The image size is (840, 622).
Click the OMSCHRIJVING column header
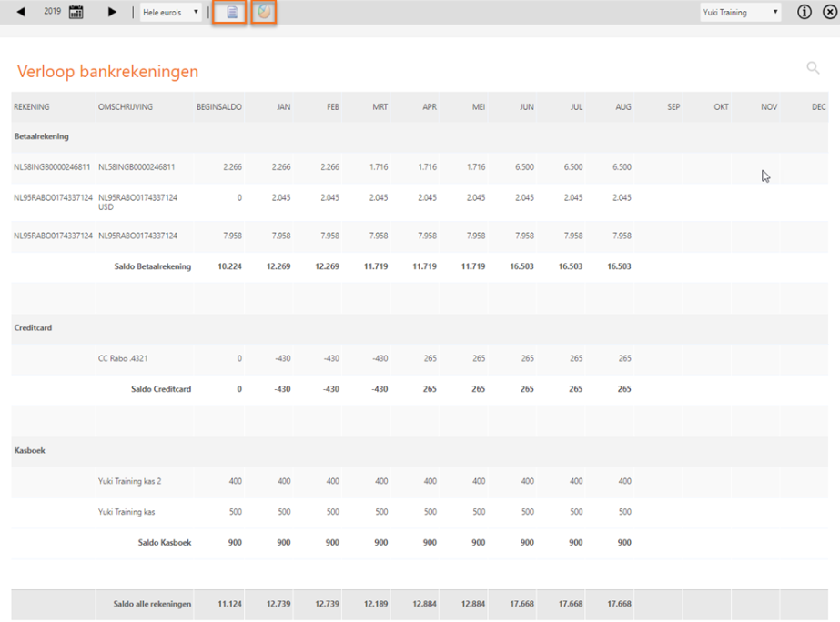(x=126, y=107)
